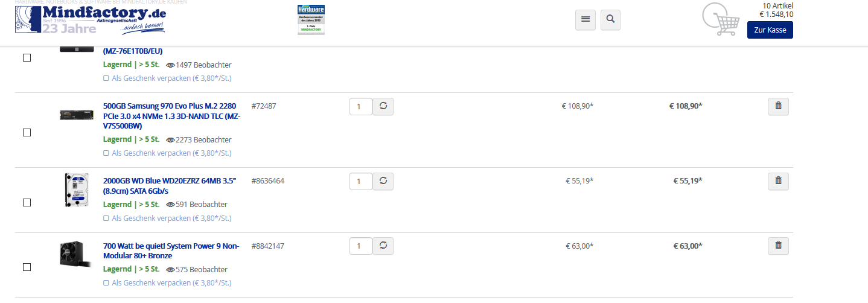868x303 pixels.
Task: Open search with the magnifier icon
Action: (610, 19)
